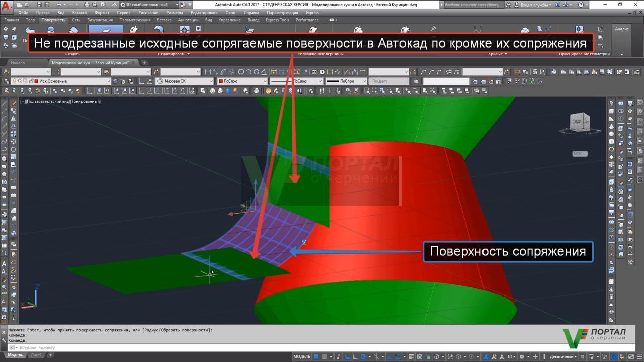Click Вход в службы sign-in button
Viewport: 644px width, 362px height.
533,5
